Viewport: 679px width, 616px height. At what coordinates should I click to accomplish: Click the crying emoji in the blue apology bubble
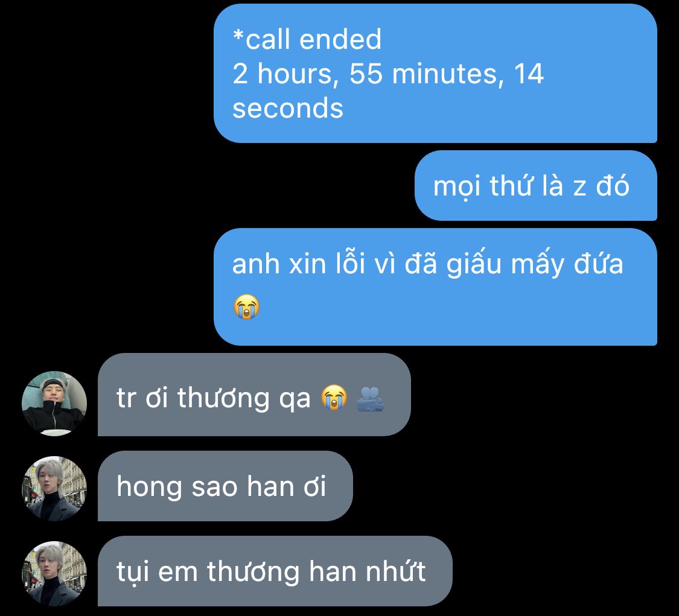click(x=246, y=307)
